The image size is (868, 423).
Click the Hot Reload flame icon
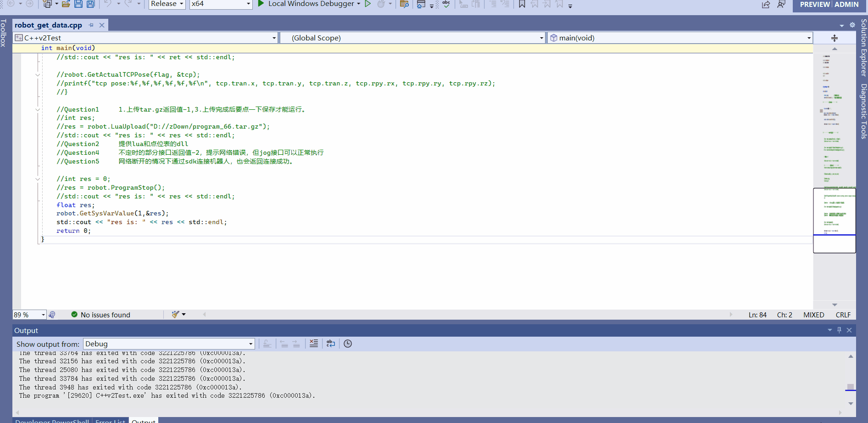point(381,4)
